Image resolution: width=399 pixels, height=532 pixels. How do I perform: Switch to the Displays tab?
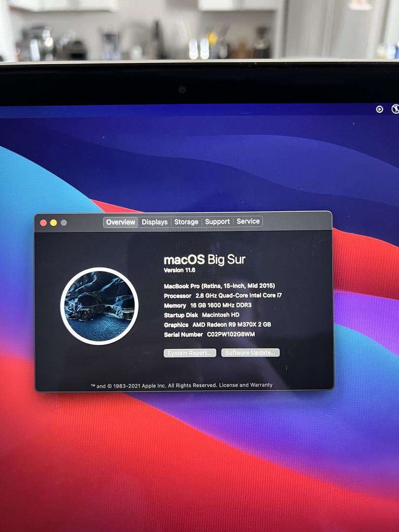click(155, 222)
